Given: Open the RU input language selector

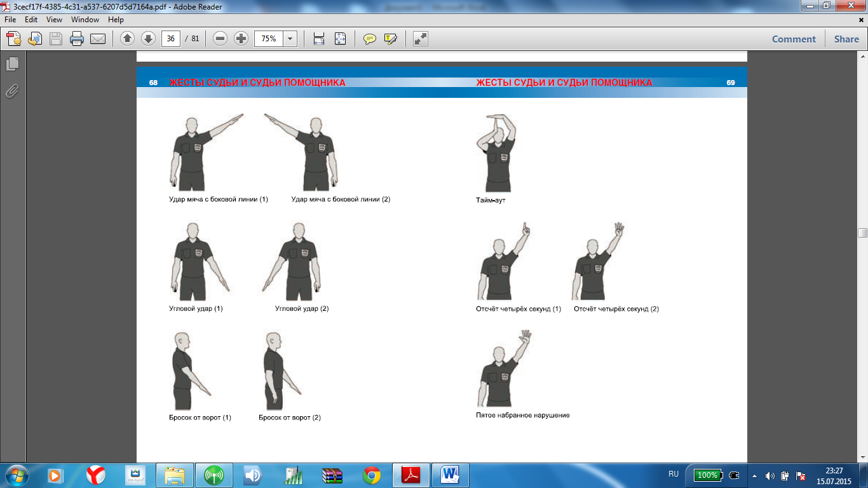Looking at the screenshot, I should (674, 474).
